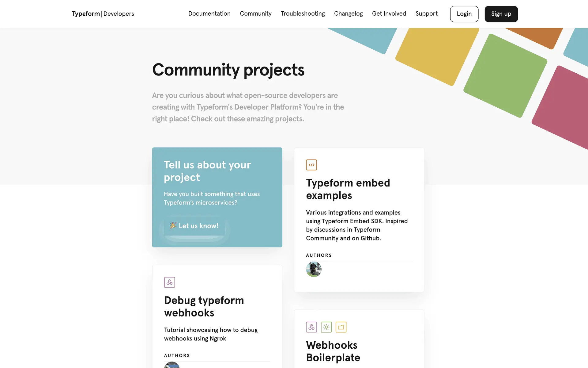Open the Webhooks Boilerplate project title
This screenshot has height=368, width=588.
(333, 351)
